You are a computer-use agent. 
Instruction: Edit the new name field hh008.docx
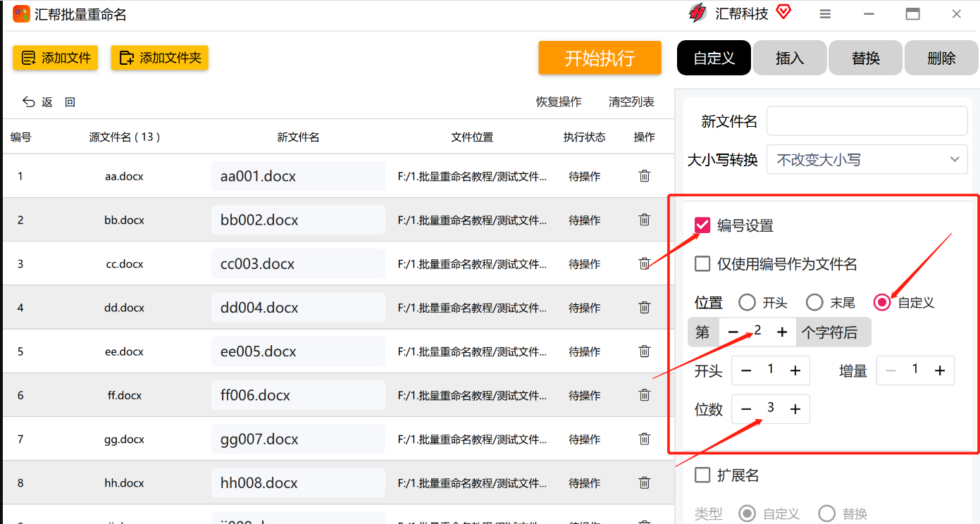[298, 482]
